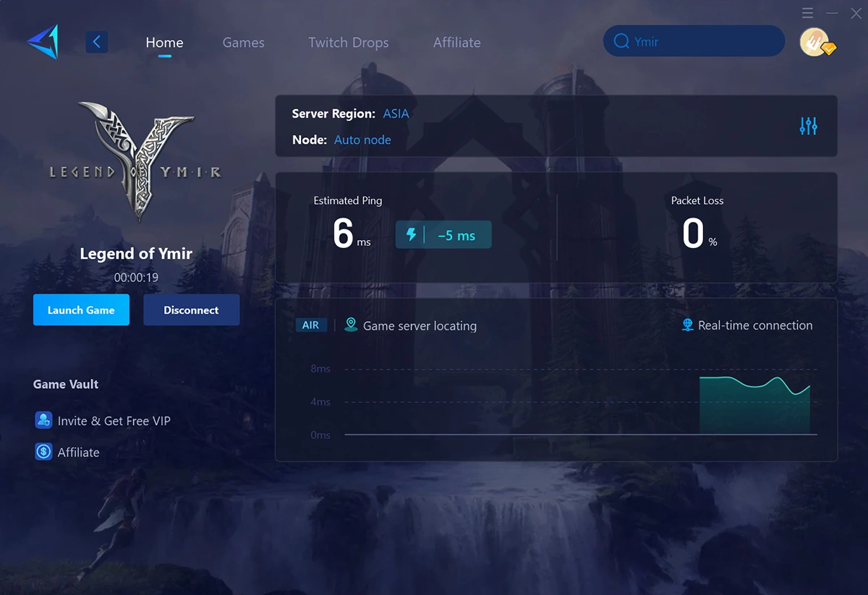
Task: Toggle the AIR mode badge
Action: (311, 325)
